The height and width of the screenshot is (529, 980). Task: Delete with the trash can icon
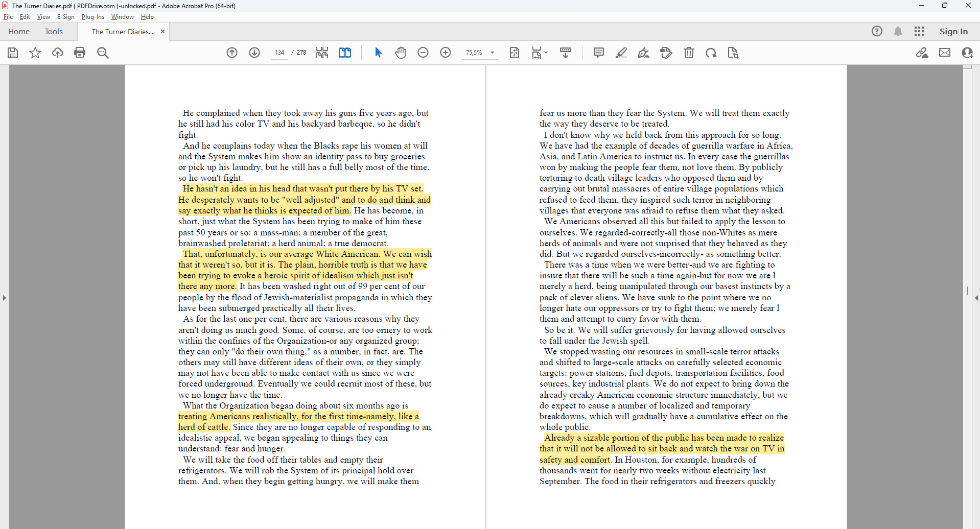click(x=689, y=53)
